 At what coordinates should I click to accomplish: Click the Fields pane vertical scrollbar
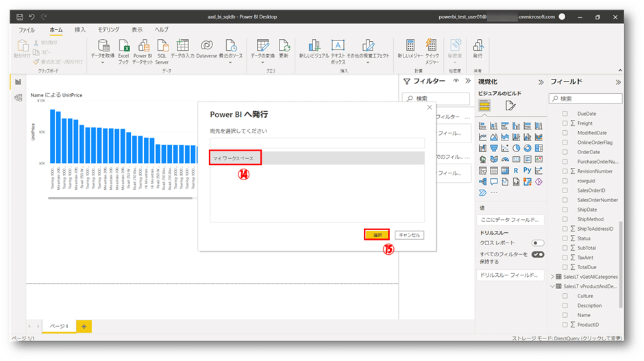click(620, 264)
